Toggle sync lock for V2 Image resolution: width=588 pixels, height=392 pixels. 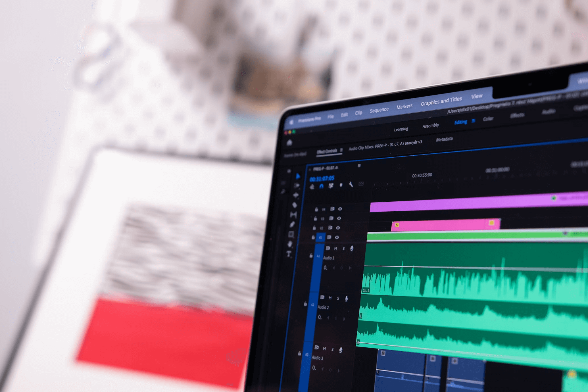330,228
